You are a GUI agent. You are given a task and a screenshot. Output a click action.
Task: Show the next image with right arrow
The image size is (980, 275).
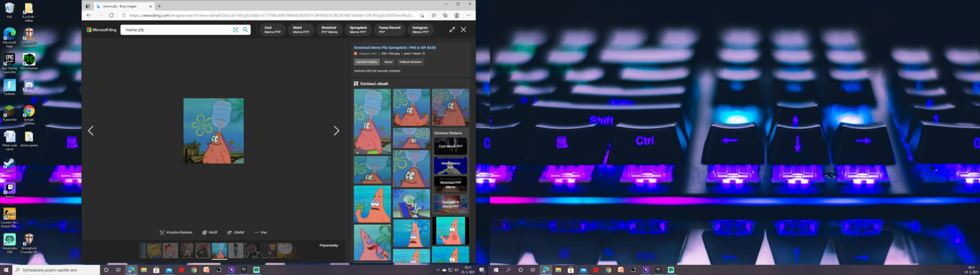tap(336, 130)
